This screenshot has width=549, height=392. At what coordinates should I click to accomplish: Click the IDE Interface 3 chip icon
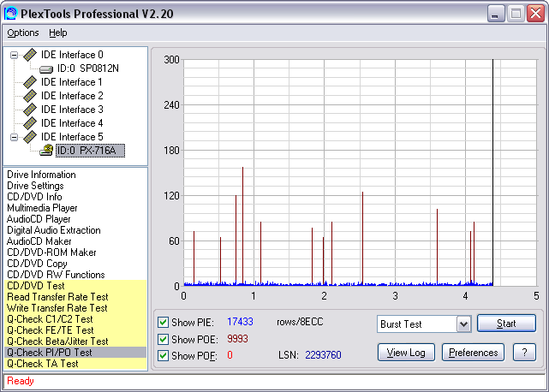point(30,110)
